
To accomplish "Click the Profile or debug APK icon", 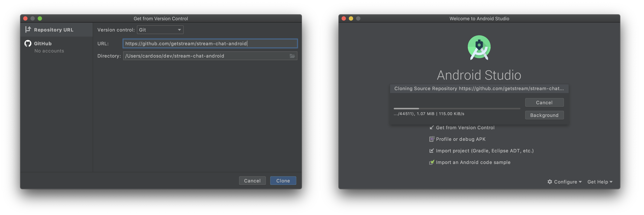I will click(432, 139).
